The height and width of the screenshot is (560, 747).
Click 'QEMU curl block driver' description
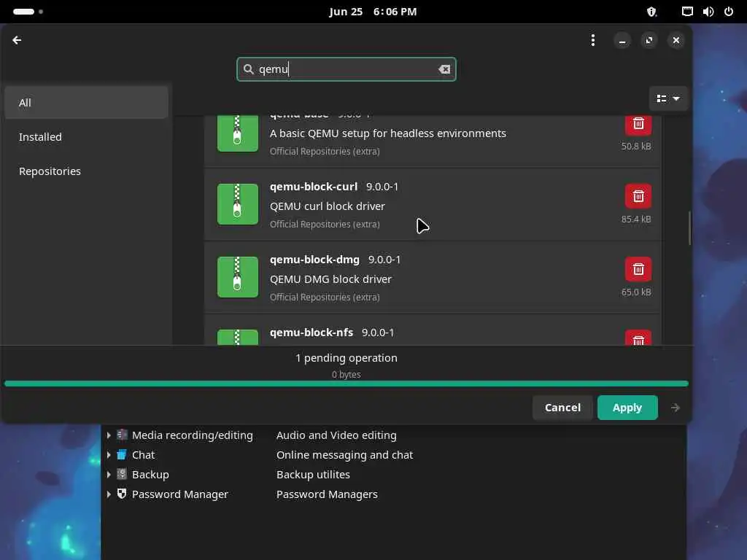pyautogui.click(x=328, y=206)
